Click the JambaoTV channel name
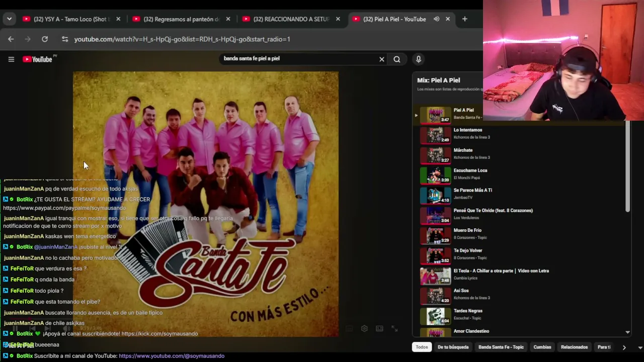This screenshot has width=644, height=362. point(463,198)
